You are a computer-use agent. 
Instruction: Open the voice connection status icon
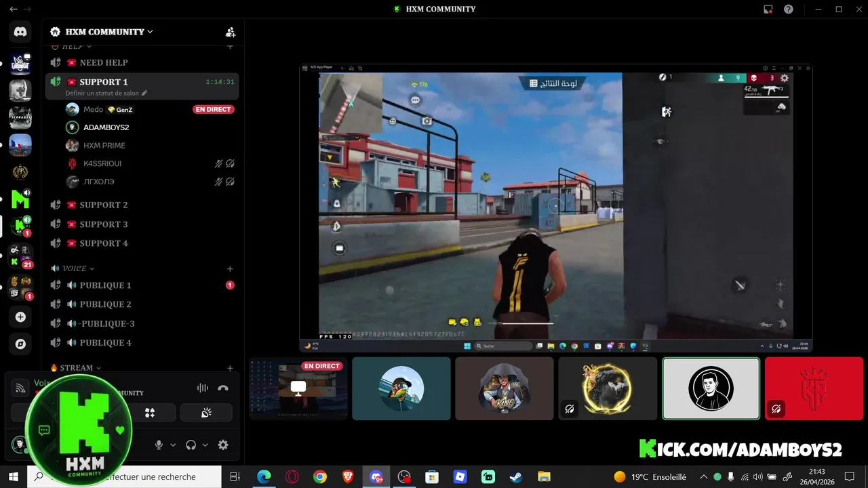[x=20, y=388]
